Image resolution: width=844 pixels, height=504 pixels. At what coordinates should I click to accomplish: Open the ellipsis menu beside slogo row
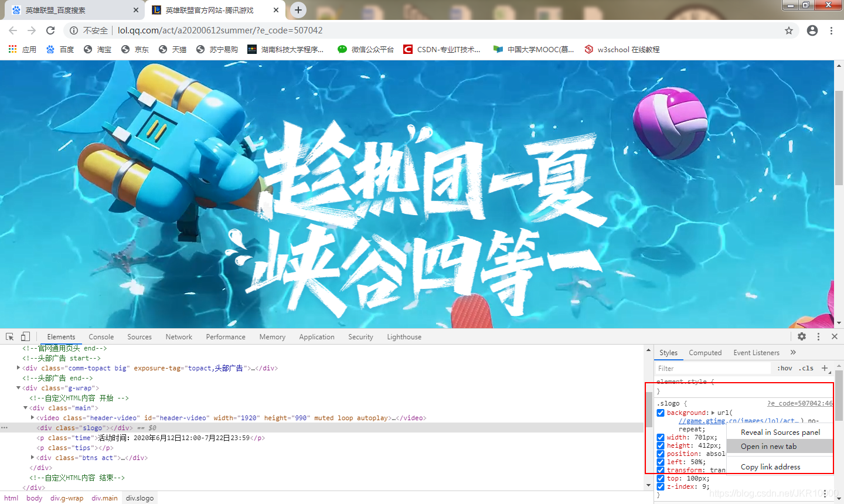click(x=4, y=428)
